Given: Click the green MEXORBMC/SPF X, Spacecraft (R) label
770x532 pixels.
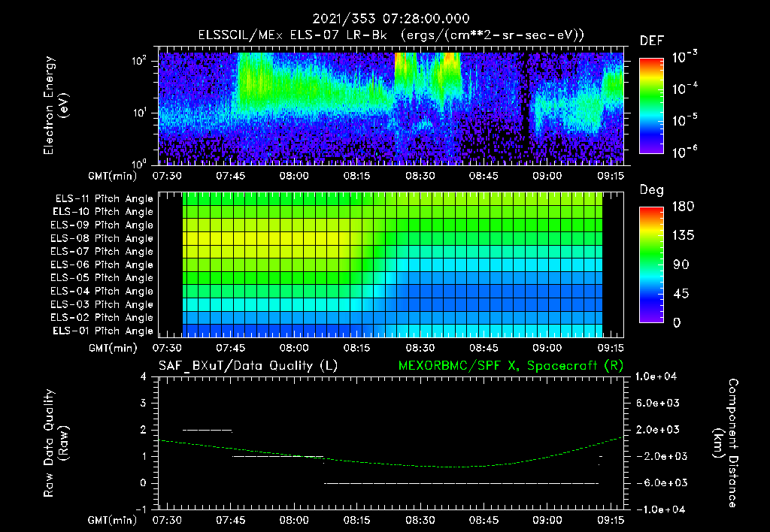Looking at the screenshot, I should click(x=511, y=366).
